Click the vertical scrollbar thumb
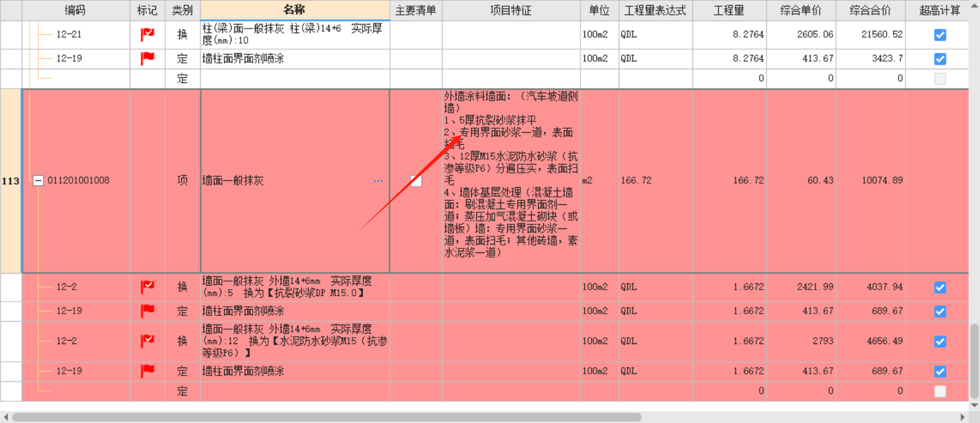This screenshot has width=980, height=423. 974,361
